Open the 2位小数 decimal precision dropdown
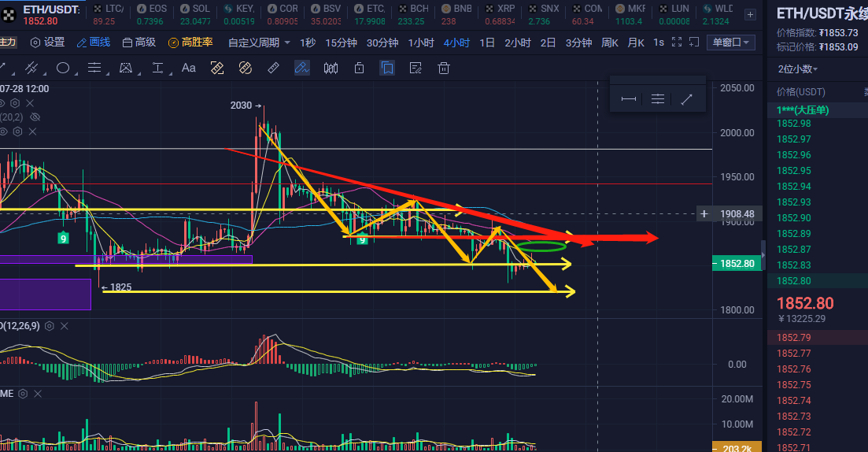Image resolution: width=868 pixels, height=452 pixels. click(797, 69)
